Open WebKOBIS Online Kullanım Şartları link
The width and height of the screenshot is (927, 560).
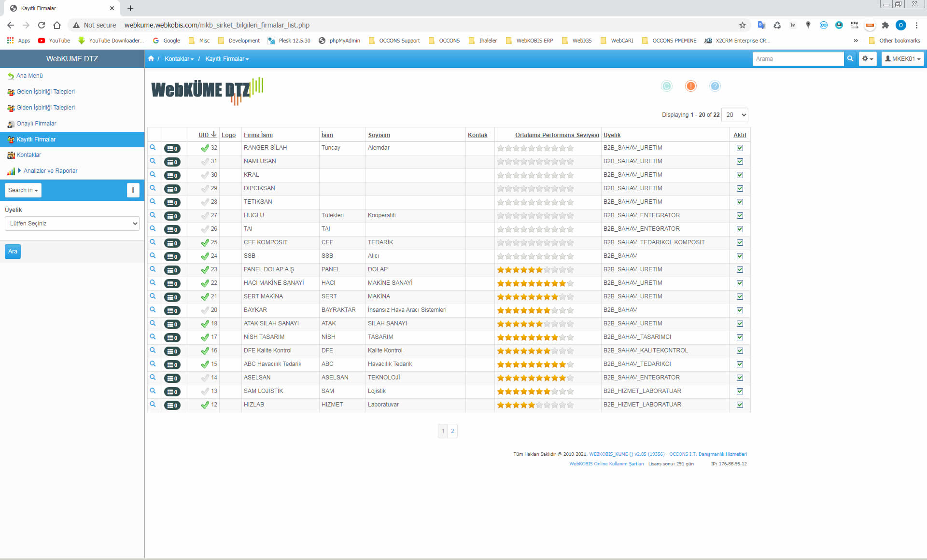pos(606,464)
